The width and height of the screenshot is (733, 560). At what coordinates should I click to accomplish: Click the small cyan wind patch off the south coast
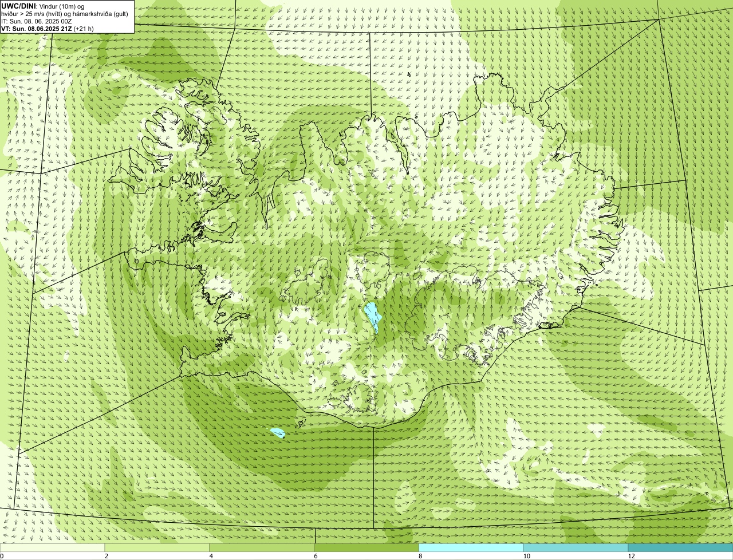(278, 433)
